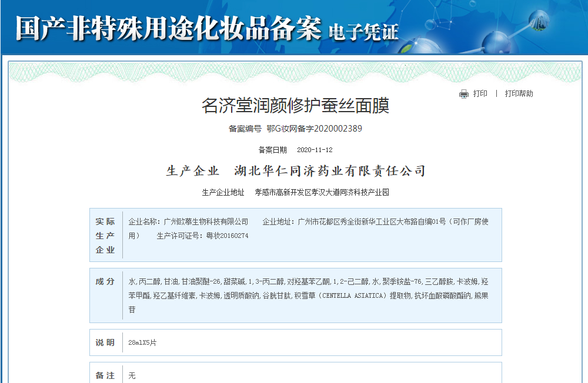Image resolution: width=588 pixels, height=383 pixels.
Task: Click the 生产企业 heading label
Action: 192,171
